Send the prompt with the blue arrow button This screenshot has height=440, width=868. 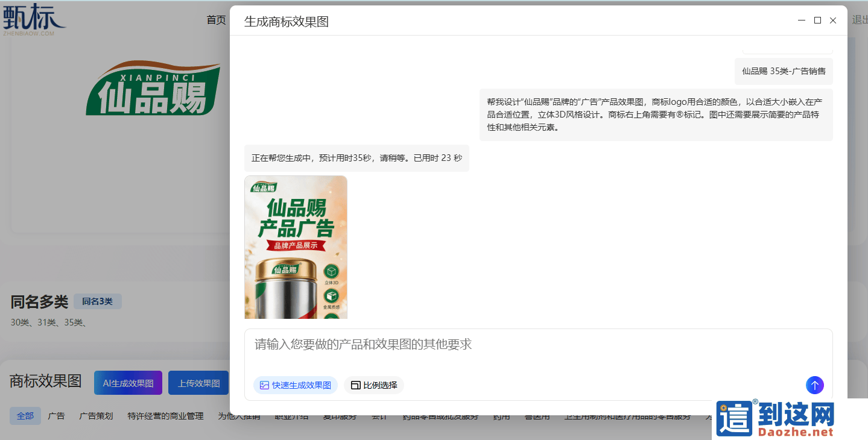[814, 385]
